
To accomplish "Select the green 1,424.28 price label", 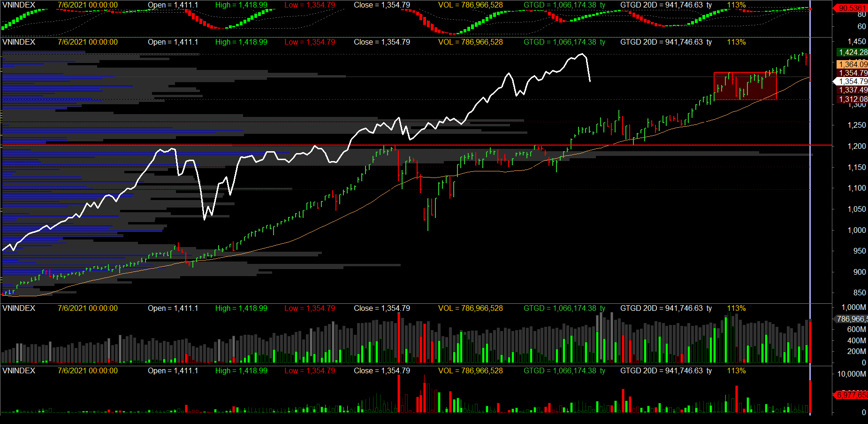I will coord(852,52).
